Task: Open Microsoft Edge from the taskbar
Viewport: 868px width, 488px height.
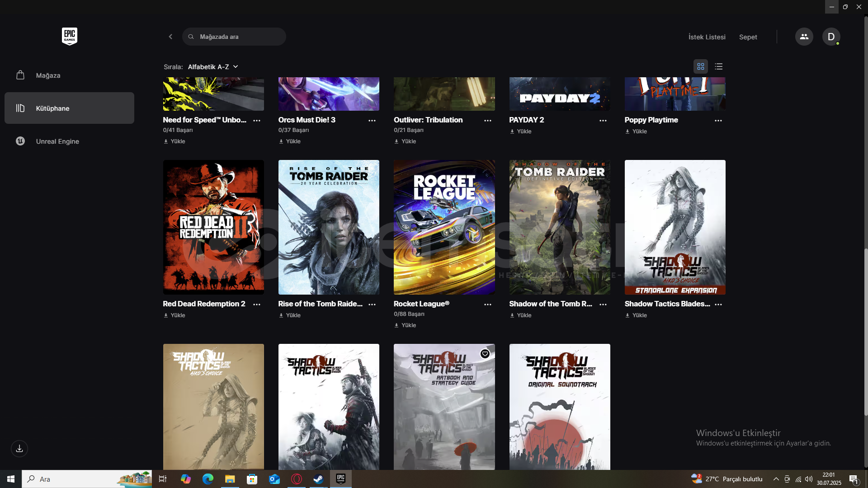Action: 208,479
